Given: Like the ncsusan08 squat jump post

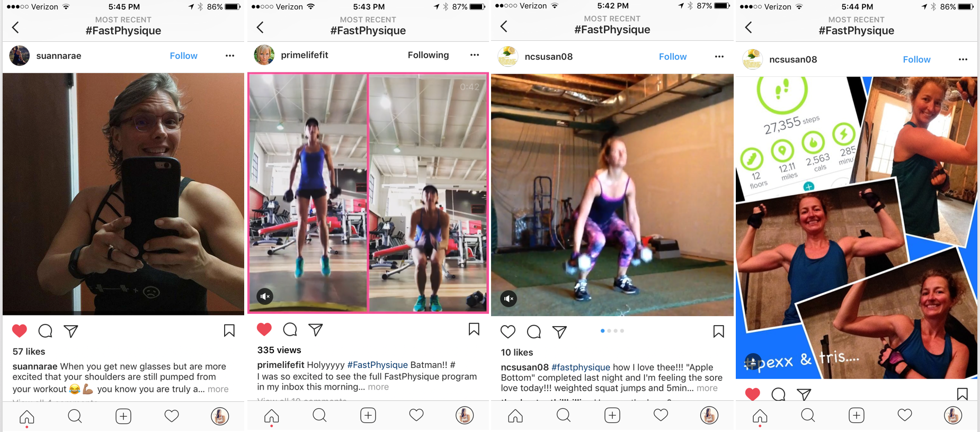Looking at the screenshot, I should pos(507,332).
